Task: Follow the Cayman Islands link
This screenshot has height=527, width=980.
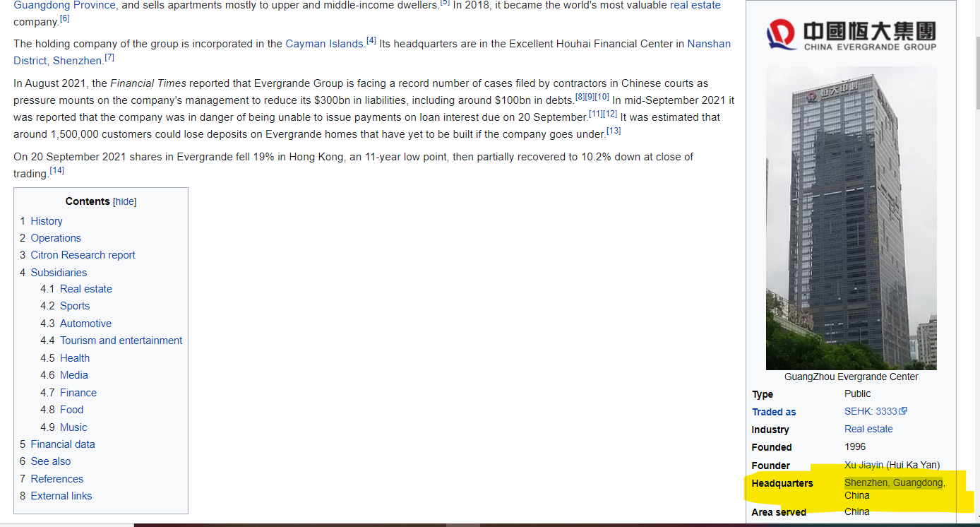Action: coord(325,44)
